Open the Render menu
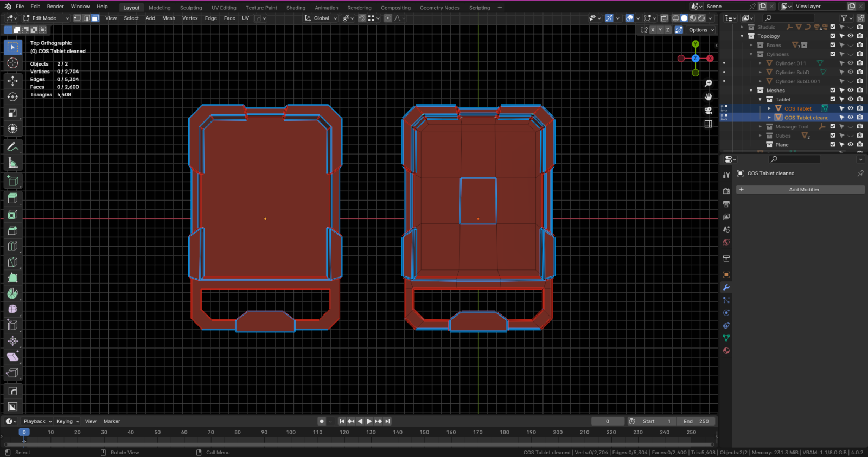Screen dimensions: 868x457 [55, 7]
